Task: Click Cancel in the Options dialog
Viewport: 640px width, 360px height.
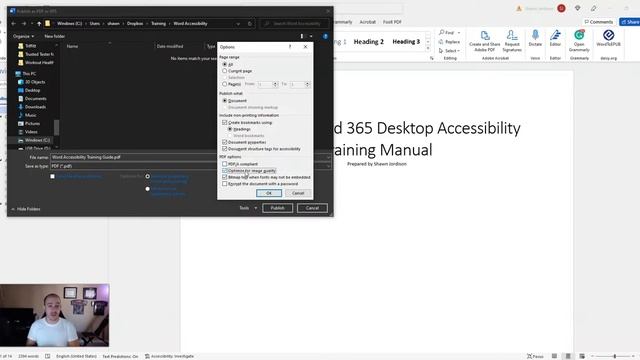Action: (298, 193)
